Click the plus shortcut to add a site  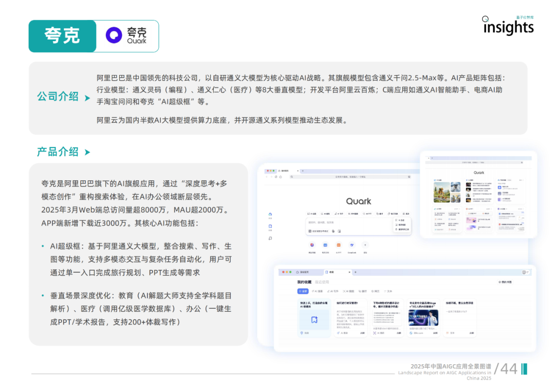(365, 245)
